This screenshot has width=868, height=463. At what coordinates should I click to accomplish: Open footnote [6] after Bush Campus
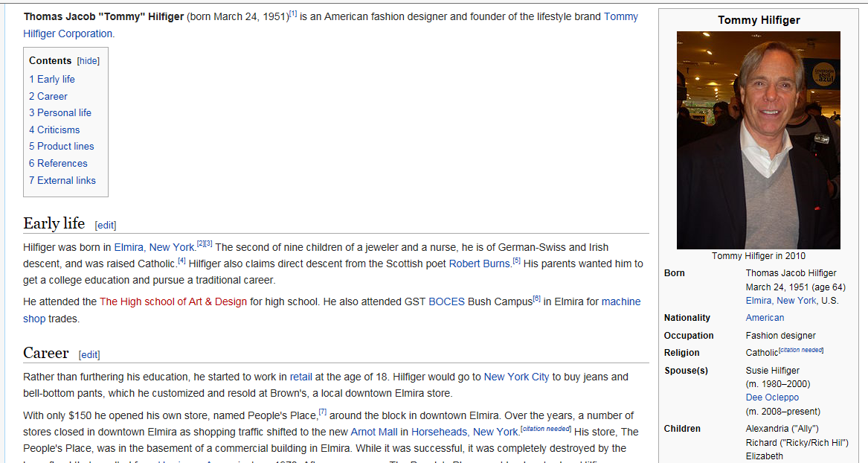(x=536, y=298)
